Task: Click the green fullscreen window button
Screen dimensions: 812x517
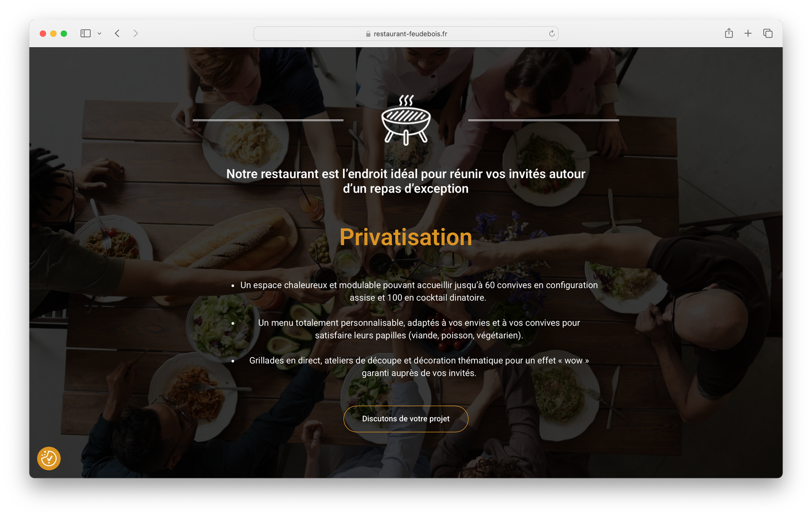Action: pyautogui.click(x=64, y=34)
